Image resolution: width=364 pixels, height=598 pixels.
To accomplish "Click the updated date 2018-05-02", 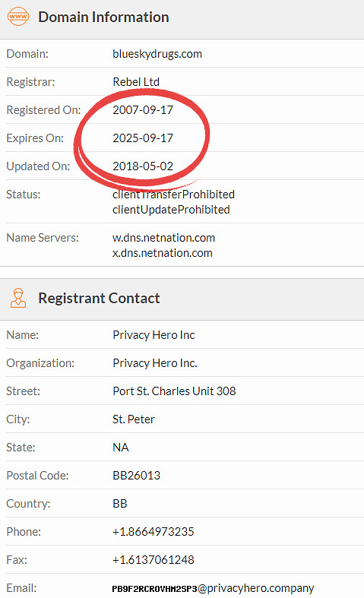I will [143, 166].
